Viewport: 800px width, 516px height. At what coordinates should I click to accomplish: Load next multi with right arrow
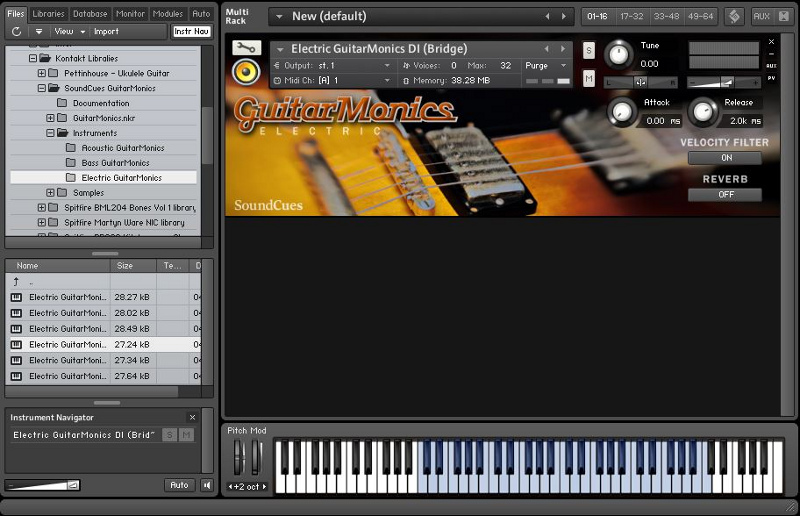click(564, 16)
